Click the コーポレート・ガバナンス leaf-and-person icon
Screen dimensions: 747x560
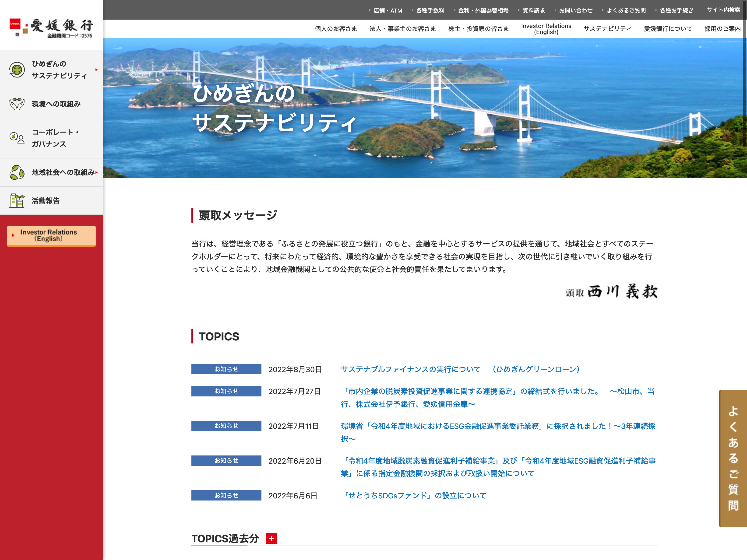tap(17, 138)
